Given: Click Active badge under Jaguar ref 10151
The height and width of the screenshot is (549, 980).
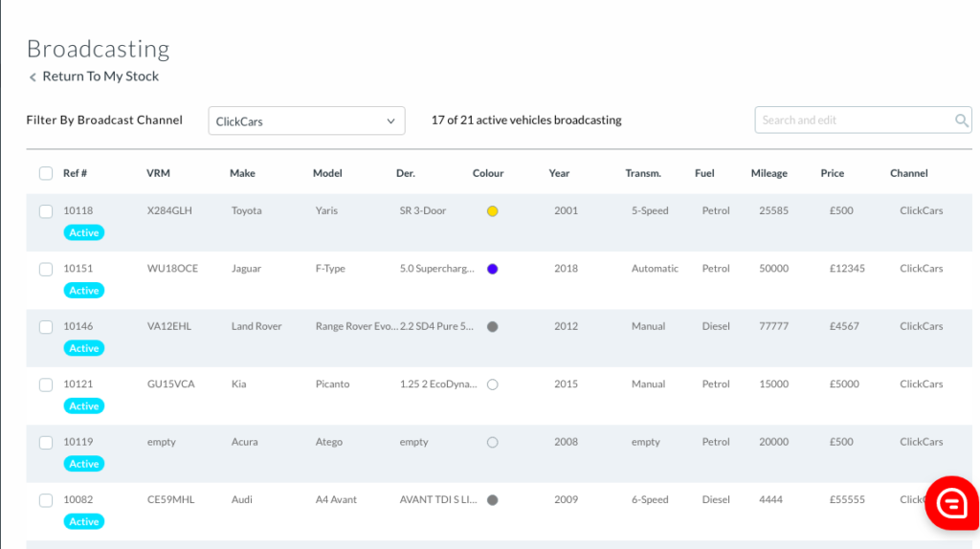Looking at the screenshot, I should (x=84, y=291).
